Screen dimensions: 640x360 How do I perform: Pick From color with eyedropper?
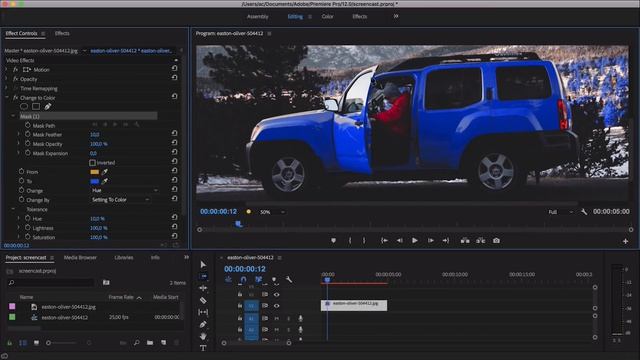[105, 172]
